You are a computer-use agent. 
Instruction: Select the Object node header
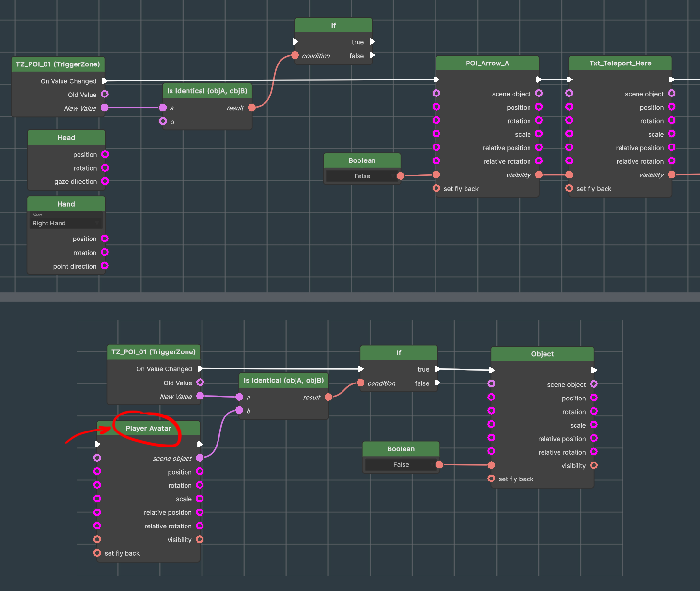pyautogui.click(x=542, y=354)
